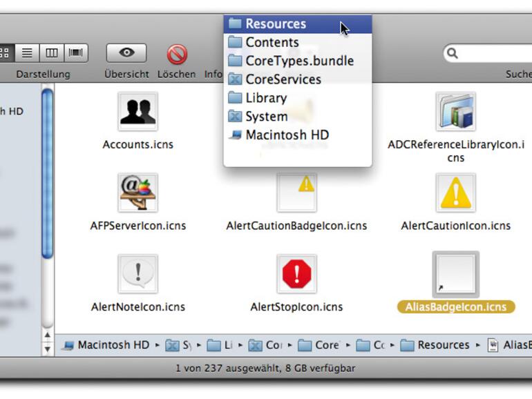Viewport: 532px width, 399px height.
Task: Choose Library in the path popup menu
Action: (x=298, y=98)
